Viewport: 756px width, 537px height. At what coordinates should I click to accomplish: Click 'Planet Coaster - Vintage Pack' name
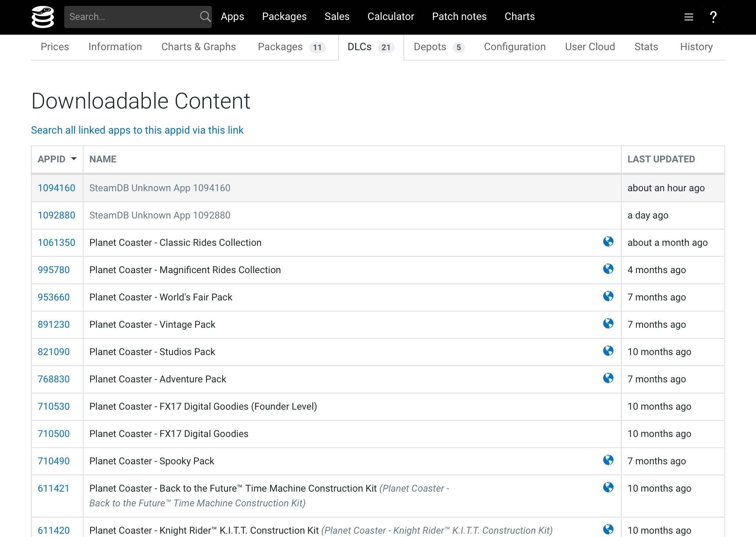tap(152, 324)
